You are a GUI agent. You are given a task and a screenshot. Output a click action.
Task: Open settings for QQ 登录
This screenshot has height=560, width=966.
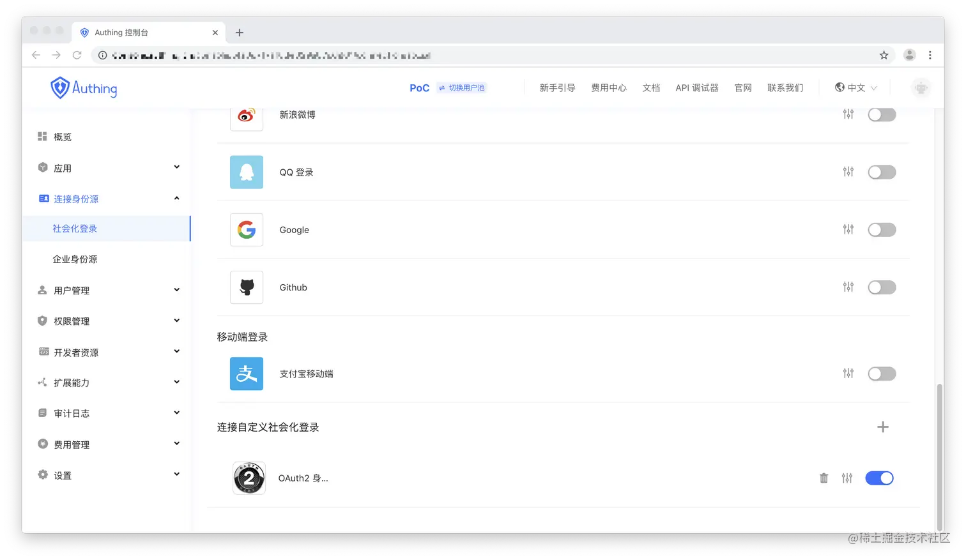[848, 172]
